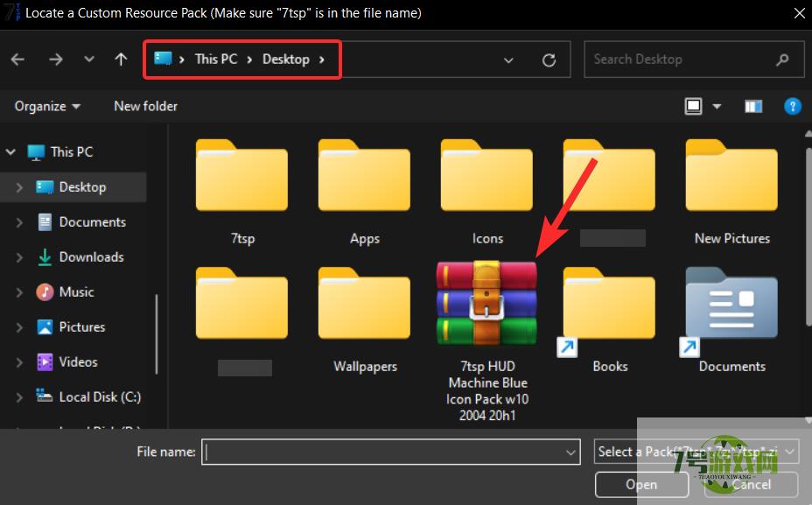The height and width of the screenshot is (505, 812).
Task: Open the view options dropdown arrow
Action: pyautogui.click(x=717, y=107)
